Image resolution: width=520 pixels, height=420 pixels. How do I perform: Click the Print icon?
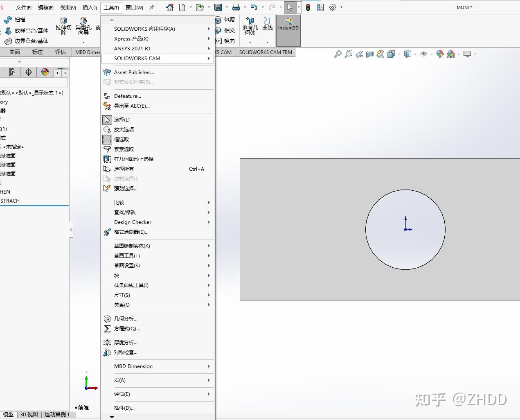tap(236, 7)
